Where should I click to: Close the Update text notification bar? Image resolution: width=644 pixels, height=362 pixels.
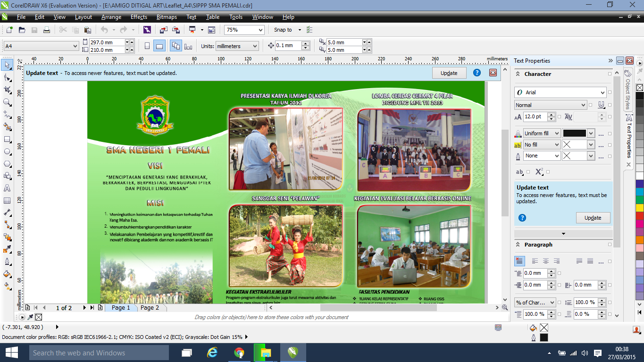493,73
